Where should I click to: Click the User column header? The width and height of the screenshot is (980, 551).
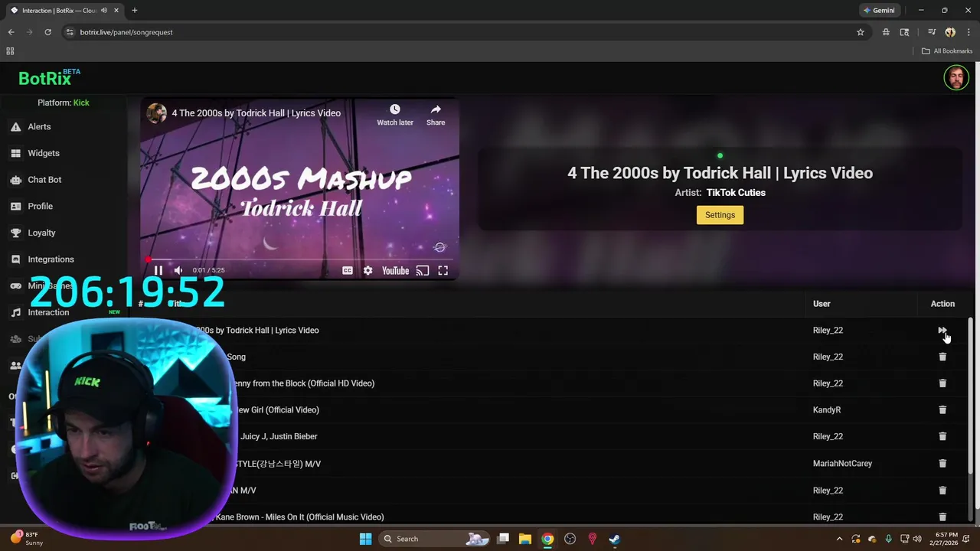point(822,304)
